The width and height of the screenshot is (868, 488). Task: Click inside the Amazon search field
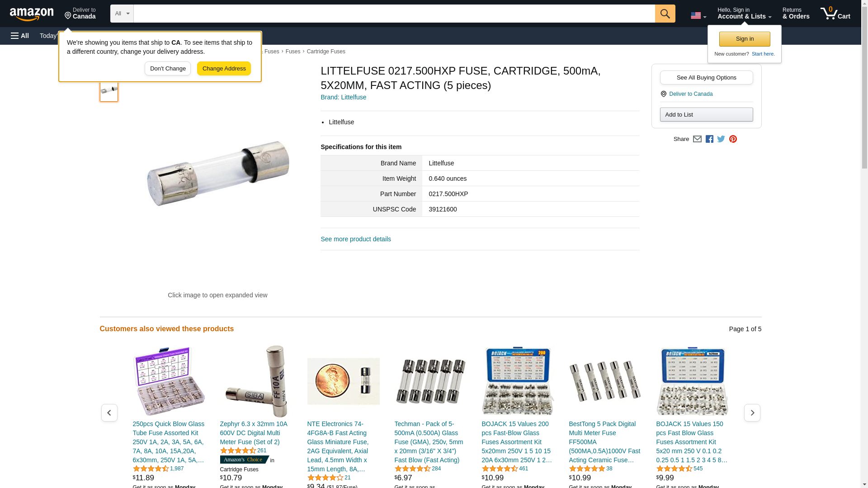pyautogui.click(x=394, y=14)
